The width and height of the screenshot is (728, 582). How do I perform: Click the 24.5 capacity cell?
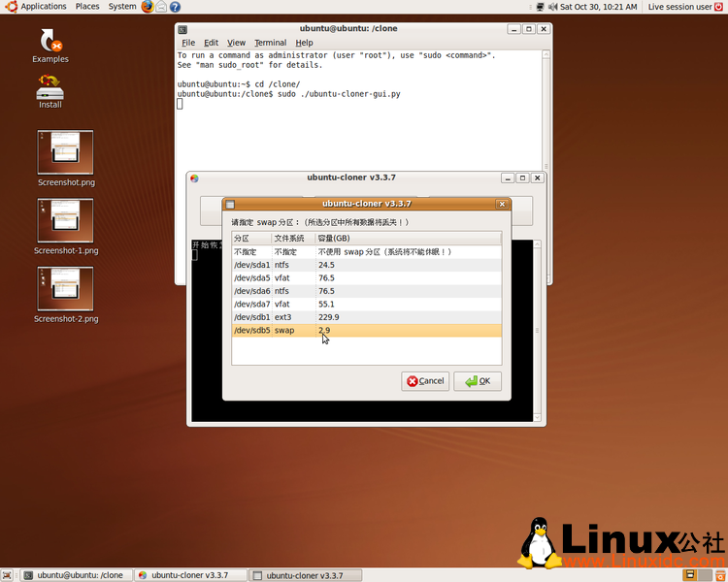(x=326, y=265)
